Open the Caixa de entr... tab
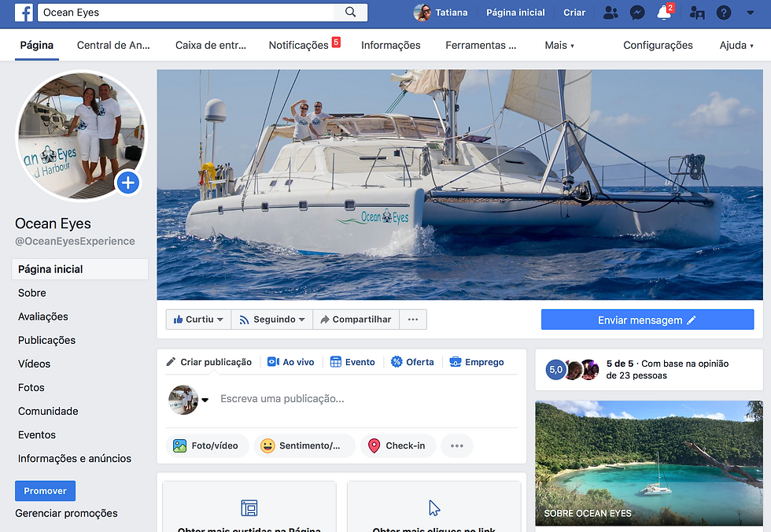The width and height of the screenshot is (771, 532). click(x=211, y=45)
